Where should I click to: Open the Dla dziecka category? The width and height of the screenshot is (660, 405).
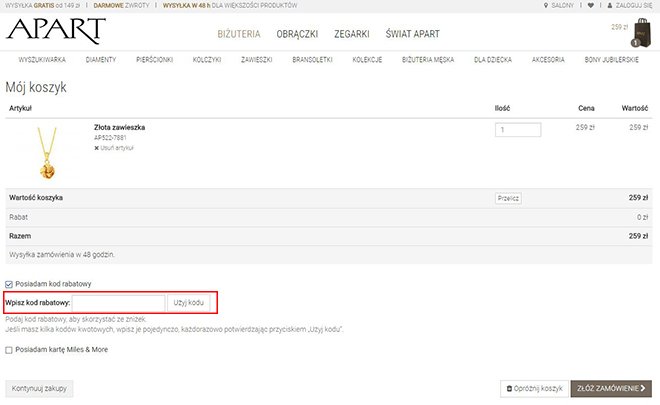(x=492, y=60)
